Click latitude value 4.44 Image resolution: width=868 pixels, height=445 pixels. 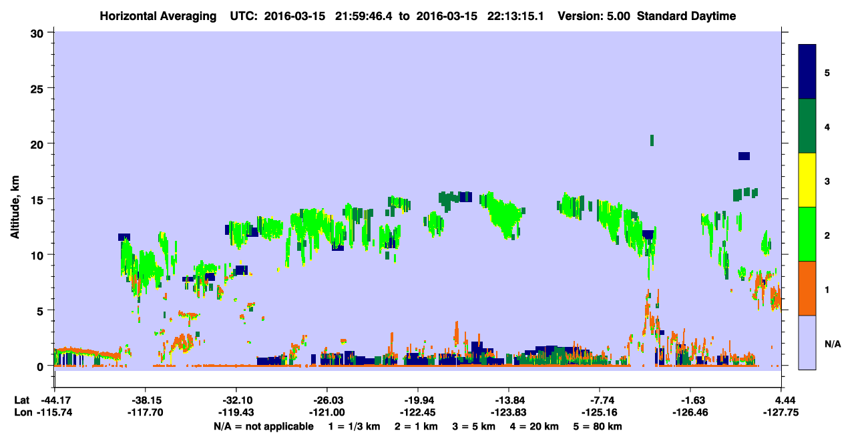coord(784,400)
